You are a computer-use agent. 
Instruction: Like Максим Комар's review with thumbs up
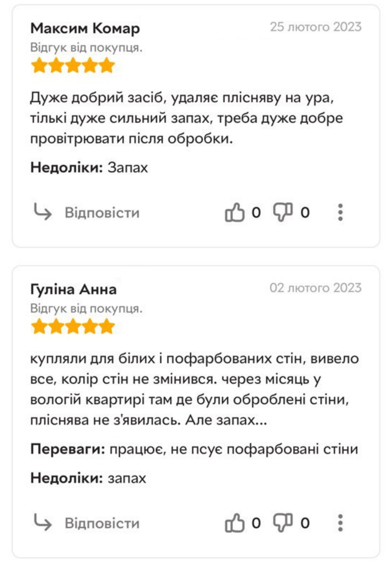[x=234, y=212]
